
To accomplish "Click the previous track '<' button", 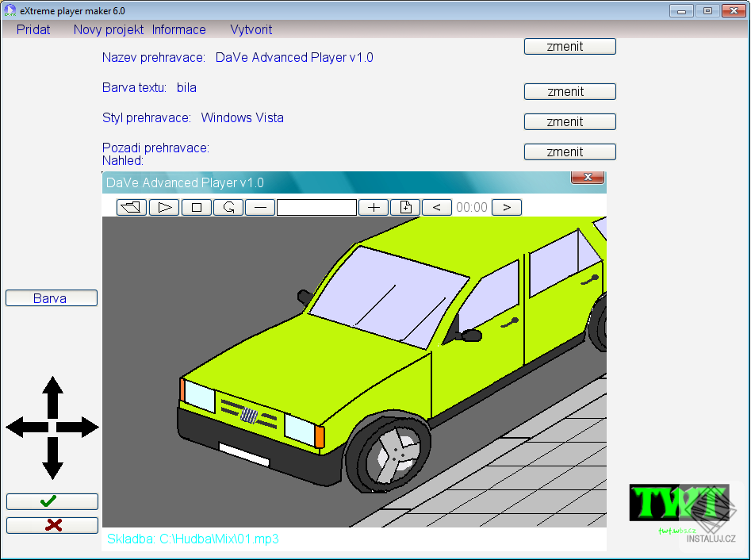I will [x=437, y=208].
